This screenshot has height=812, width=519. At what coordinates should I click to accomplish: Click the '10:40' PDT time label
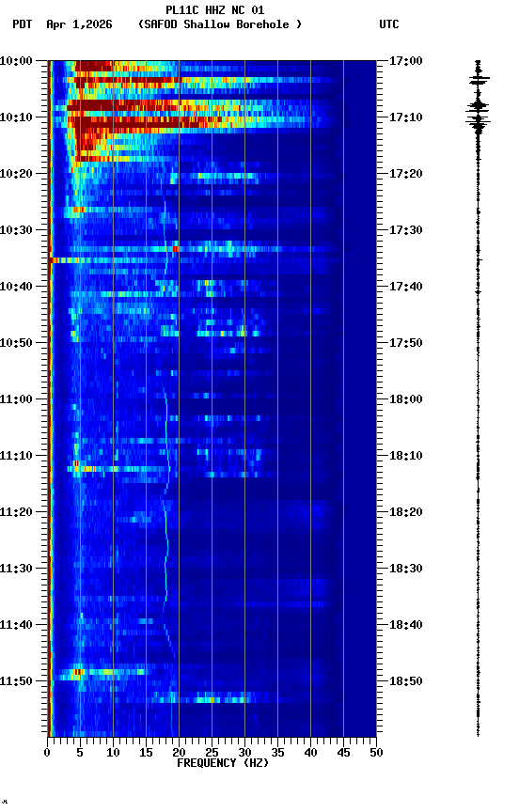16,287
